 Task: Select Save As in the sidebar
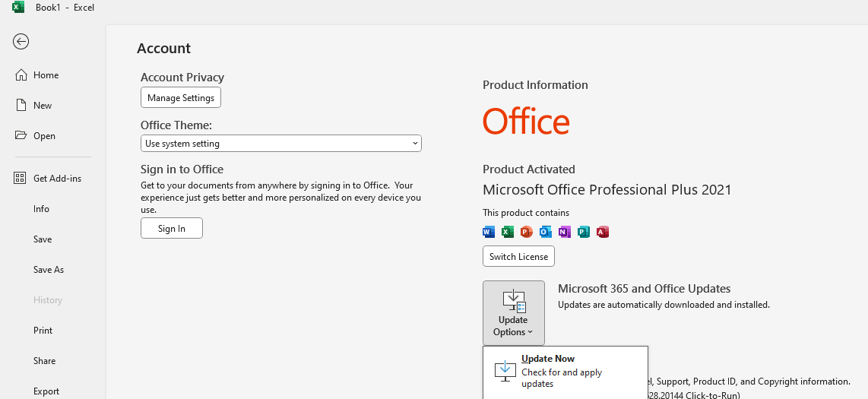coord(49,270)
